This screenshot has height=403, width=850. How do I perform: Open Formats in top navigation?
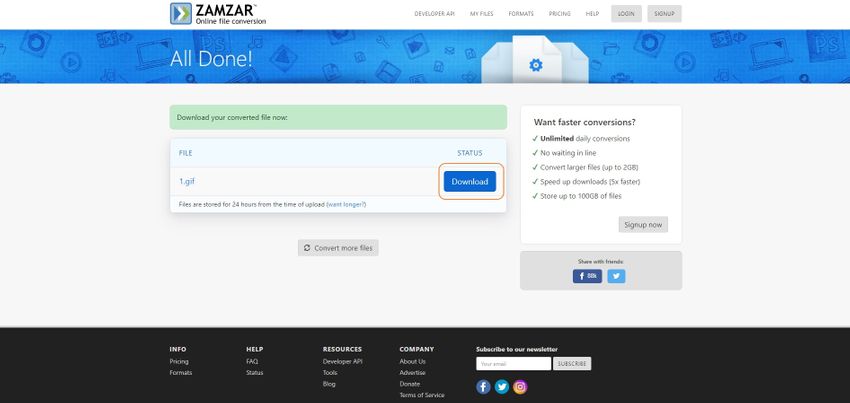[521, 14]
